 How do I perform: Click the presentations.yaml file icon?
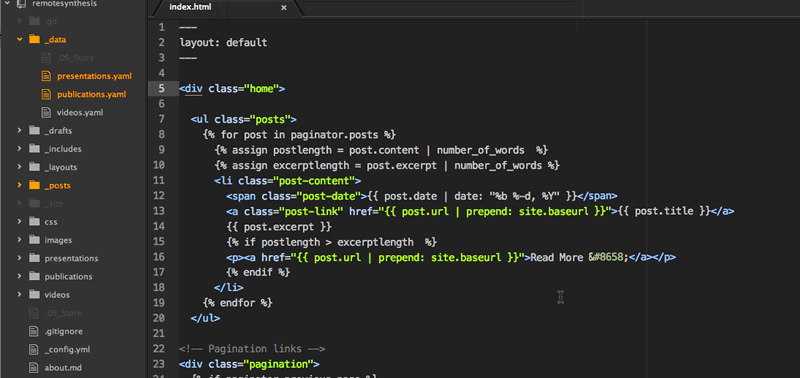46,76
